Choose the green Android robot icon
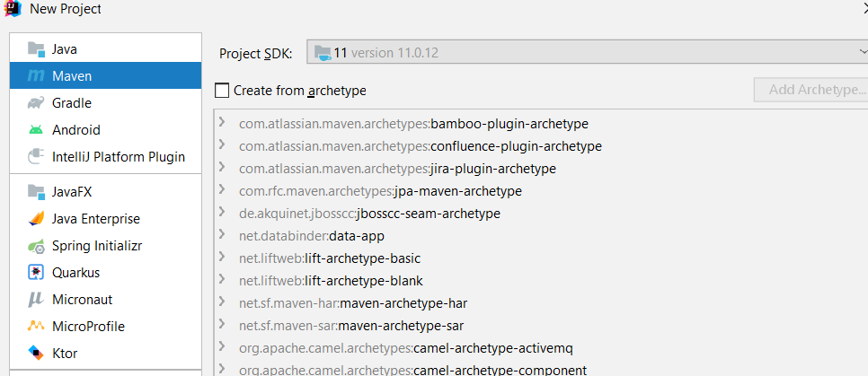 [36, 130]
